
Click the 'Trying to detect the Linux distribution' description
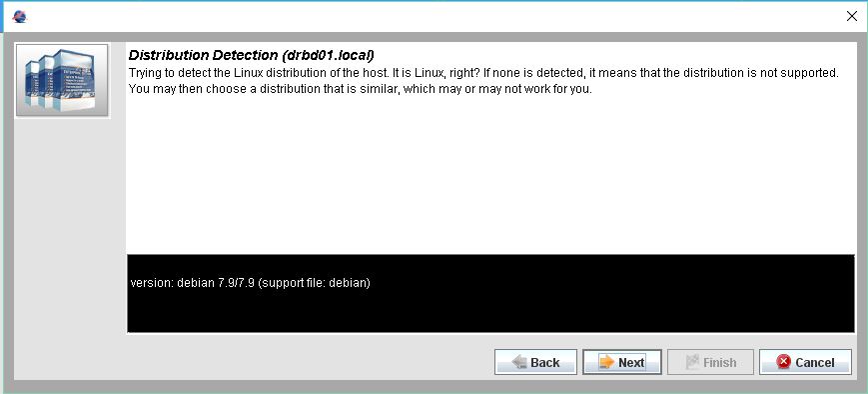click(x=483, y=73)
